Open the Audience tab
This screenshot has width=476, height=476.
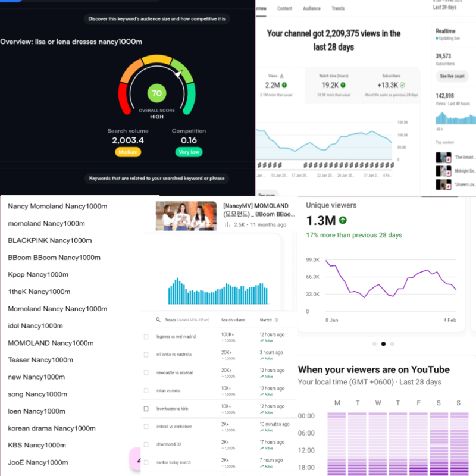tap(311, 8)
